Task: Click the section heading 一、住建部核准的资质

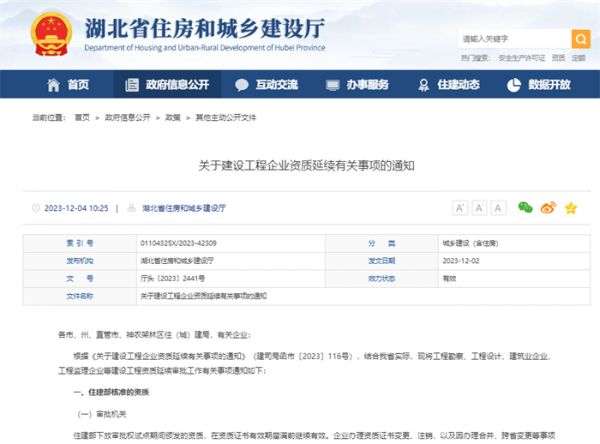Action: point(111,392)
